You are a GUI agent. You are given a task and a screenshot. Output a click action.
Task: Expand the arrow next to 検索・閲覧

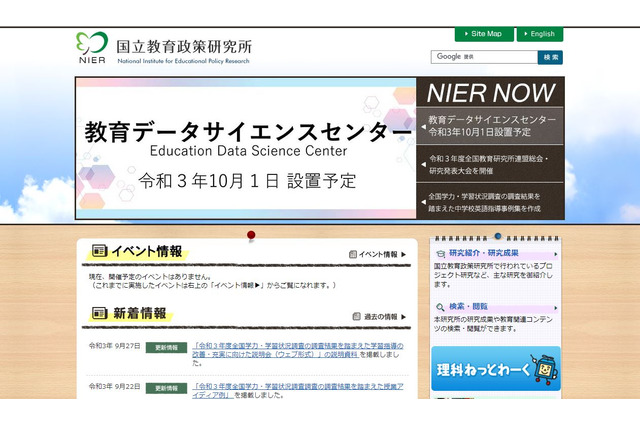click(556, 308)
